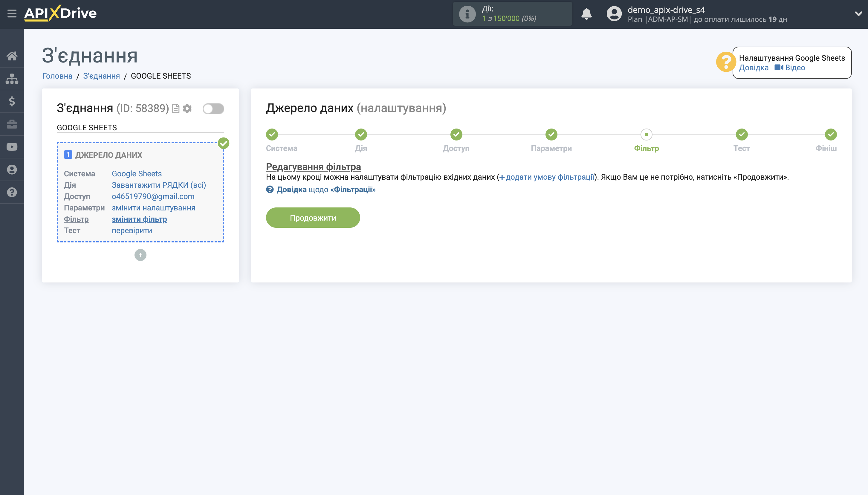Open the home icon in left sidebar

12,56
